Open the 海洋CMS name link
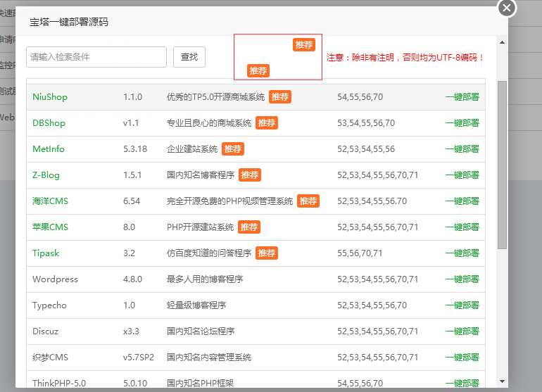 tap(50, 201)
